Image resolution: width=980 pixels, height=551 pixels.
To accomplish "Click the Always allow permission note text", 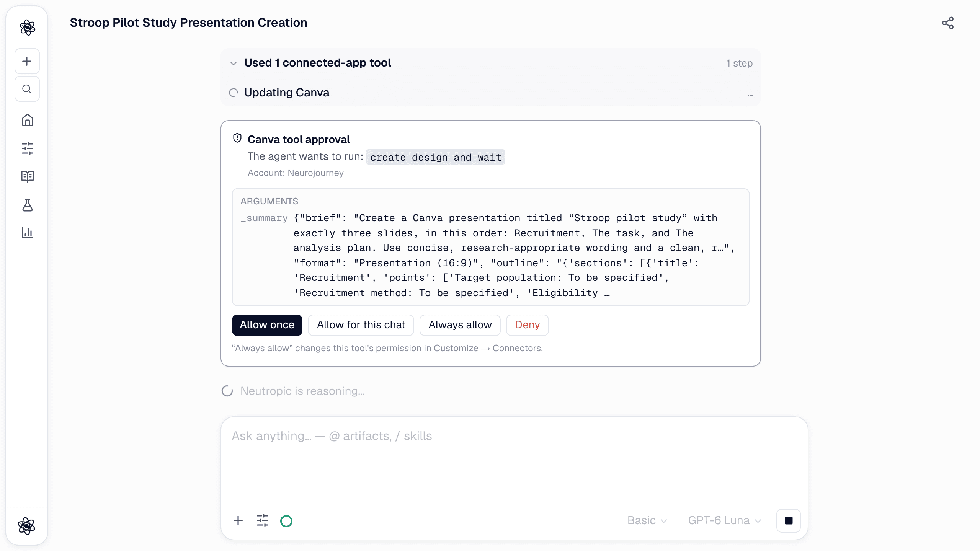I will pos(387,348).
